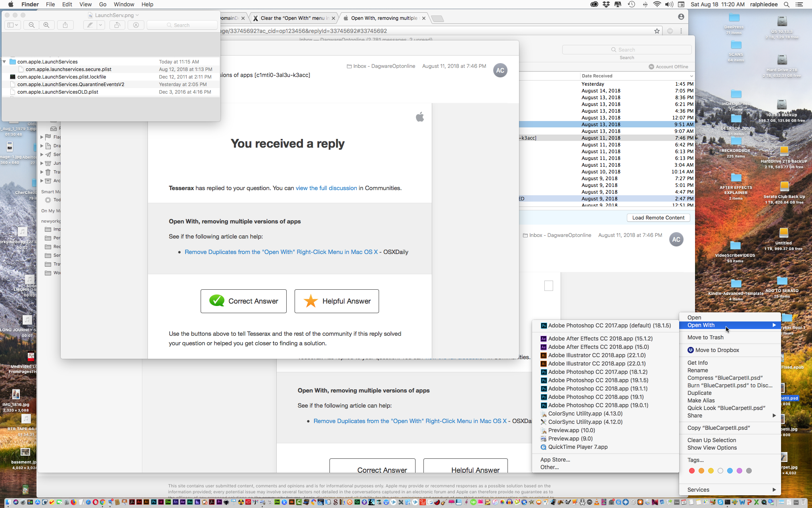The height and width of the screenshot is (508, 812).
Task: Click the Load Remote Content button
Action: pyautogui.click(x=658, y=217)
